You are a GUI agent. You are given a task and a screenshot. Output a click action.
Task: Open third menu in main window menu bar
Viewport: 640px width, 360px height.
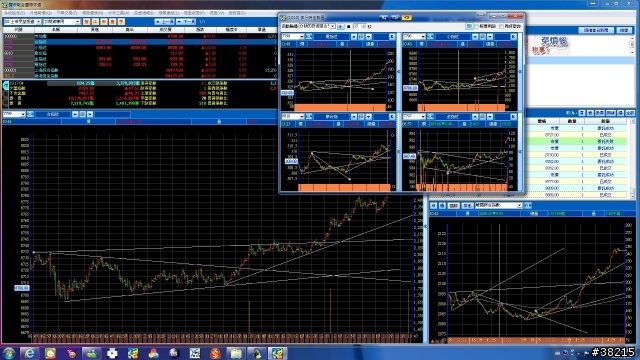tap(67, 13)
